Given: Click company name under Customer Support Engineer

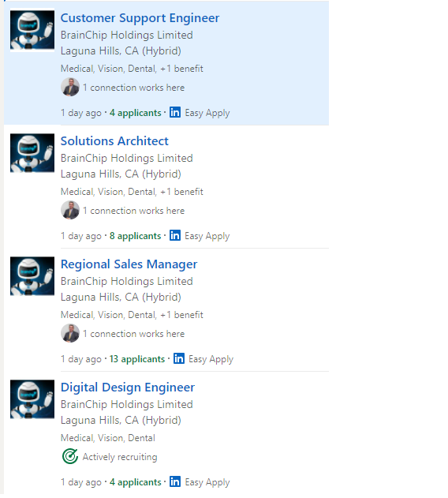Looking at the screenshot, I should (x=127, y=35).
